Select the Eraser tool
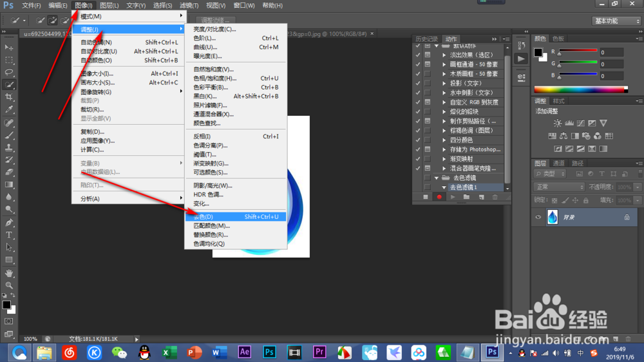 tap(8, 172)
